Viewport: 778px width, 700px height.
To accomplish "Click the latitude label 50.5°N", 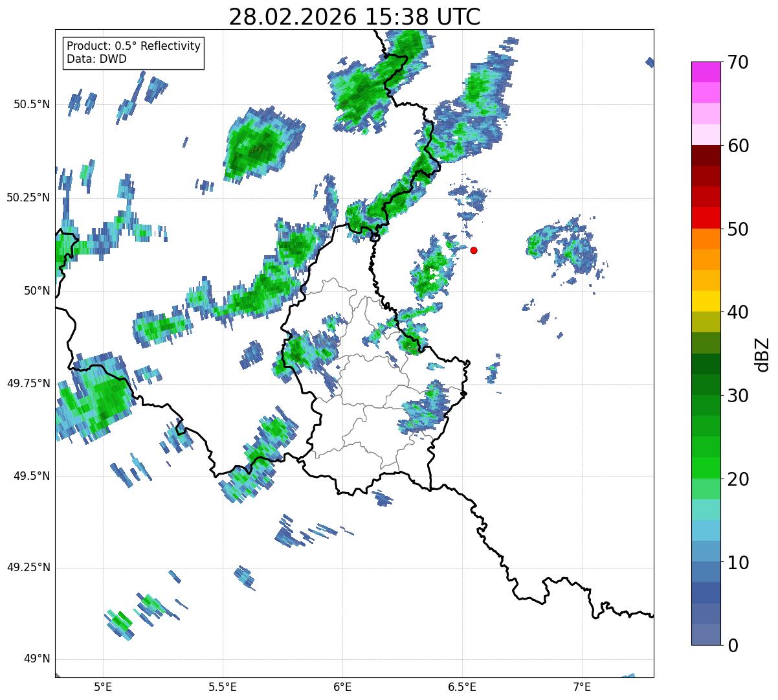I will coord(32,104).
